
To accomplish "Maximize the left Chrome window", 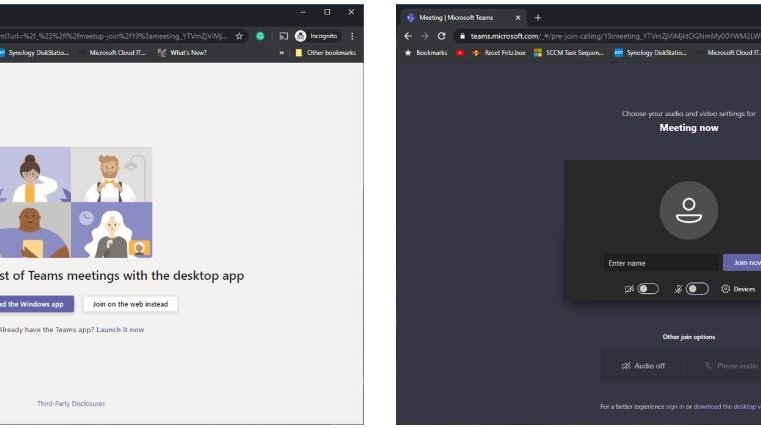I will (327, 12).
